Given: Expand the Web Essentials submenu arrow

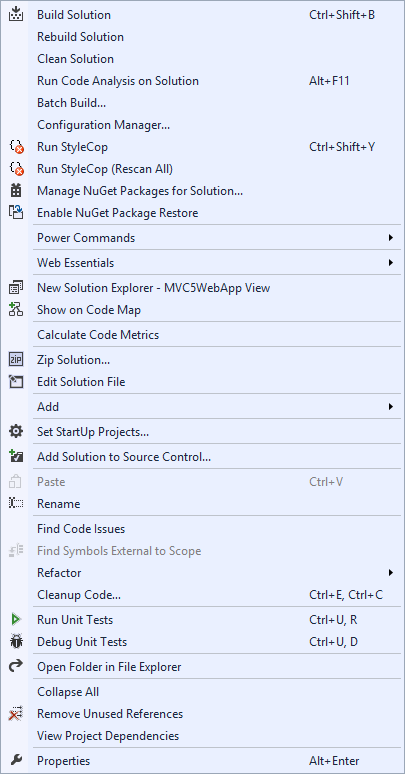Looking at the screenshot, I should [x=391, y=263].
